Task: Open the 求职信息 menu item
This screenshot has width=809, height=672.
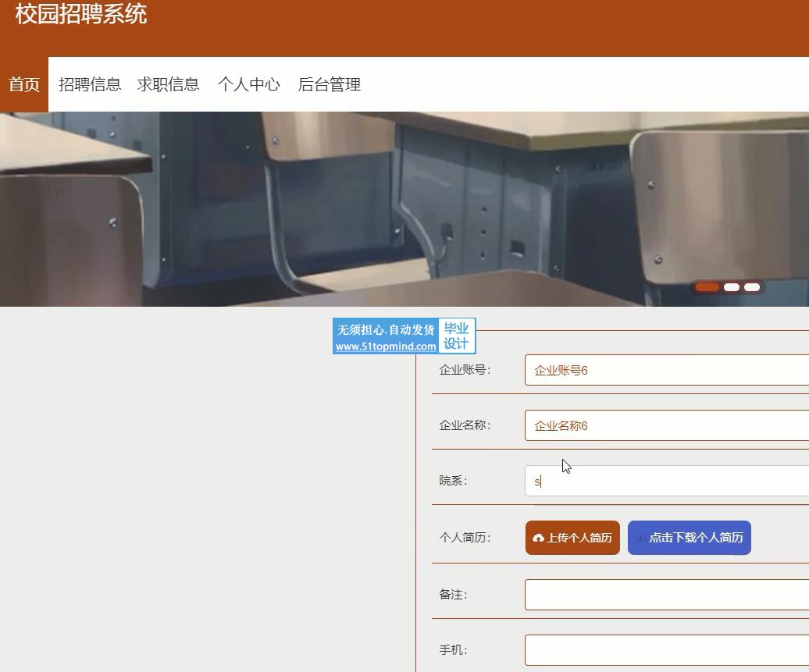Action: 168,84
